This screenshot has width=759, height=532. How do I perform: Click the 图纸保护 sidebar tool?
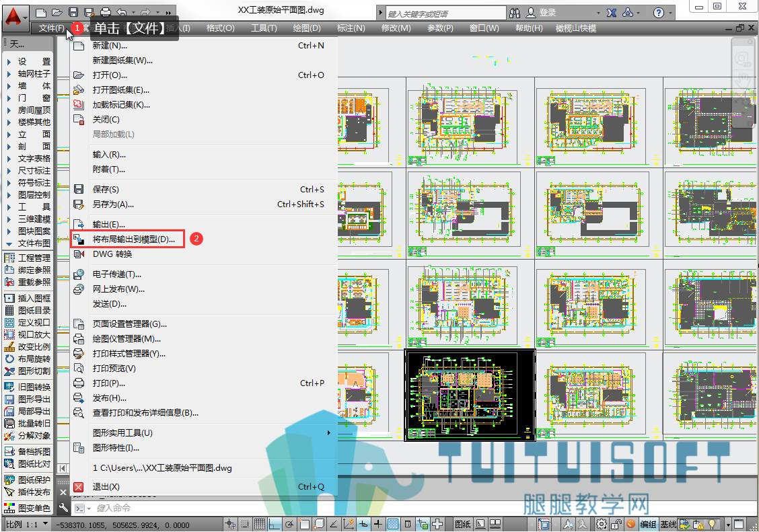tap(28, 480)
